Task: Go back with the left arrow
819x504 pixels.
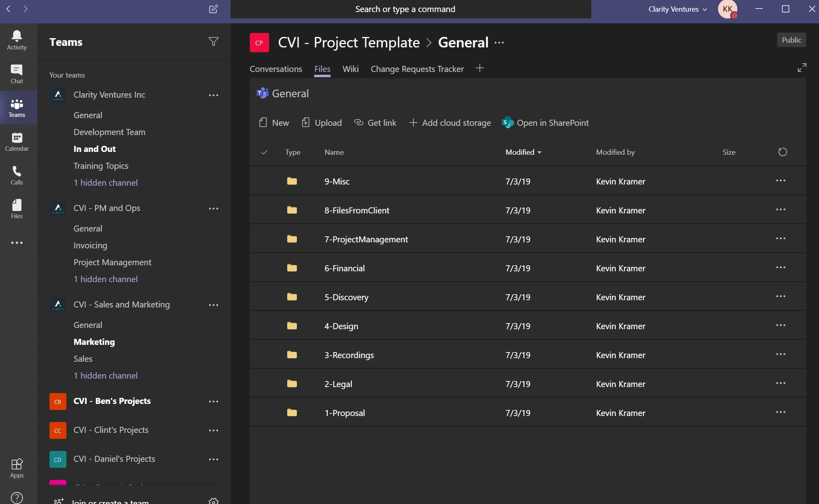Action: (8, 9)
